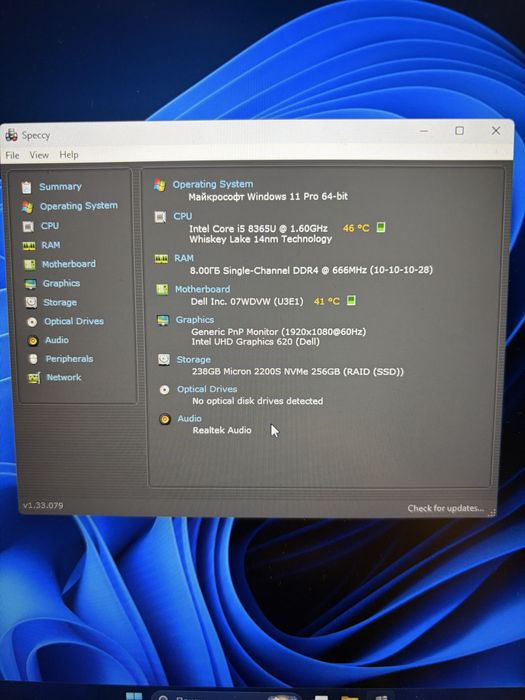
Task: Click the Optical Drives icon in summary panel
Action: point(164,390)
